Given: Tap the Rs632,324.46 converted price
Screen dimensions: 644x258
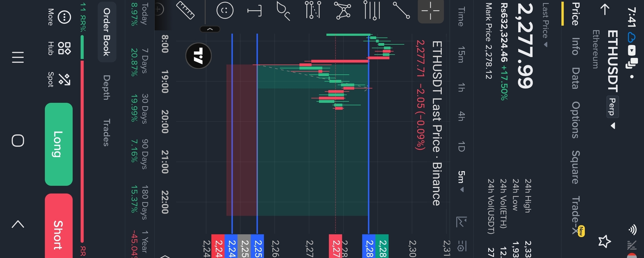Looking at the screenshot, I should [x=504, y=33].
